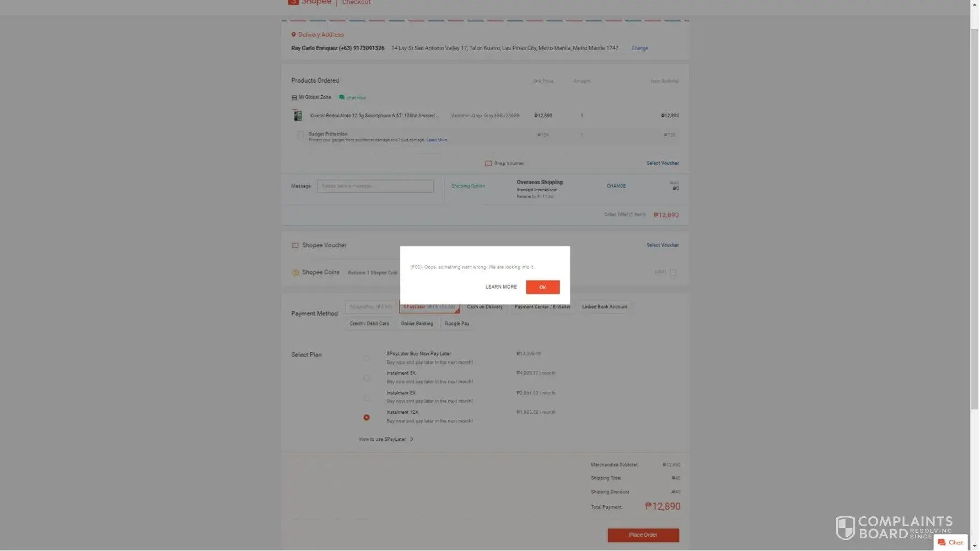
Task: Click the Xiaomi Redmi Note product thumbnail
Action: click(298, 116)
